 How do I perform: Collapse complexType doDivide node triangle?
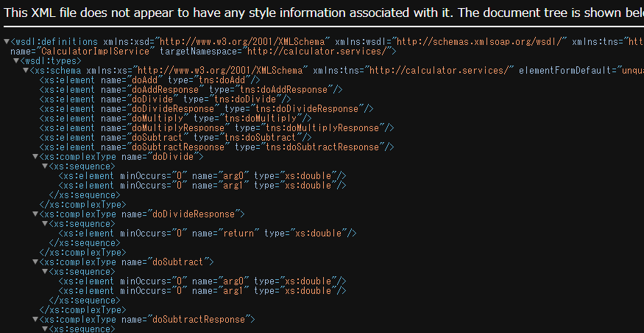35,157
